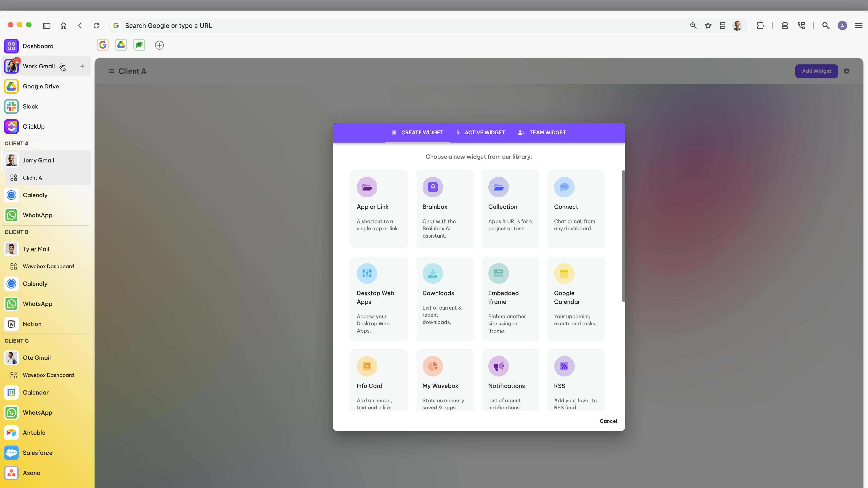The image size is (868, 488).
Task: Cancel the widget dialog
Action: coord(608,421)
